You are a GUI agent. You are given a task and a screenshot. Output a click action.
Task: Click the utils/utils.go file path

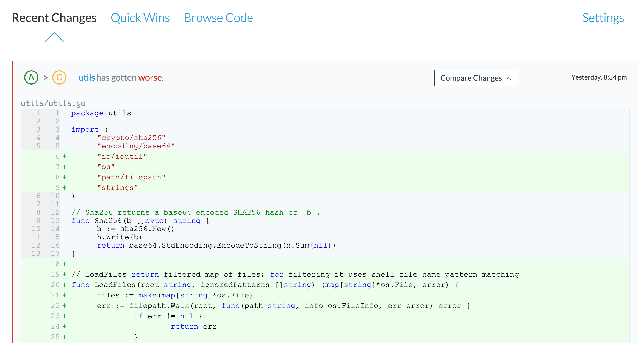(53, 103)
